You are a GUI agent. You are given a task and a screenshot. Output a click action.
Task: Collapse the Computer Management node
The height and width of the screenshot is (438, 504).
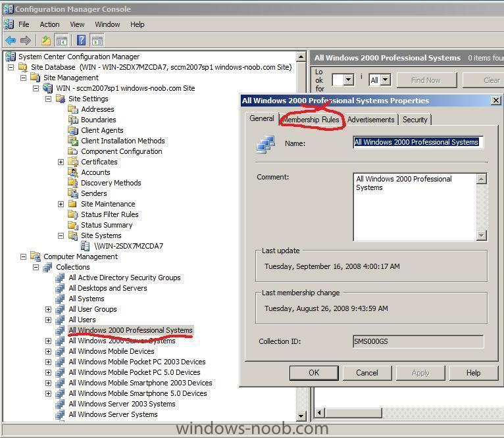click(x=24, y=256)
